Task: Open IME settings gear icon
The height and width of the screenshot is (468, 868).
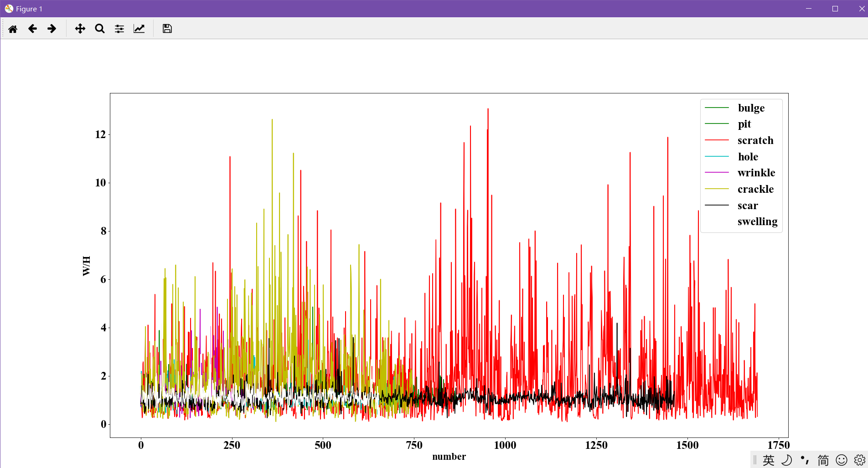Action: [860, 460]
